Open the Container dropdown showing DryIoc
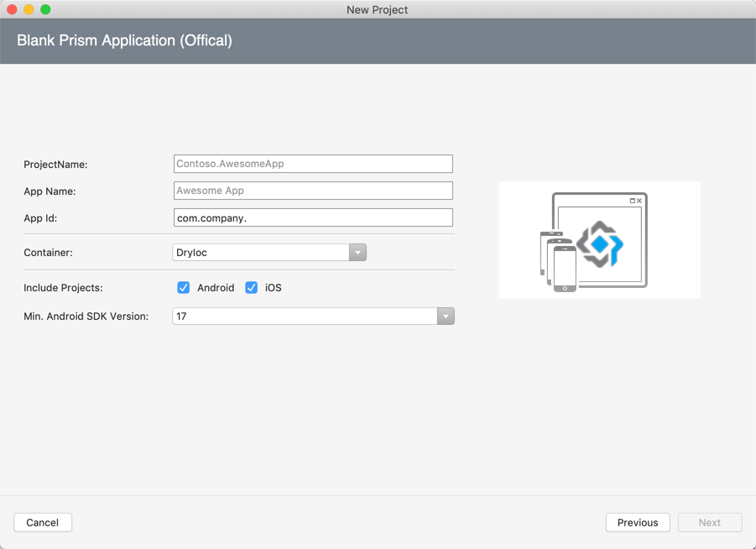Viewport: 756px width, 549px height. point(269,253)
